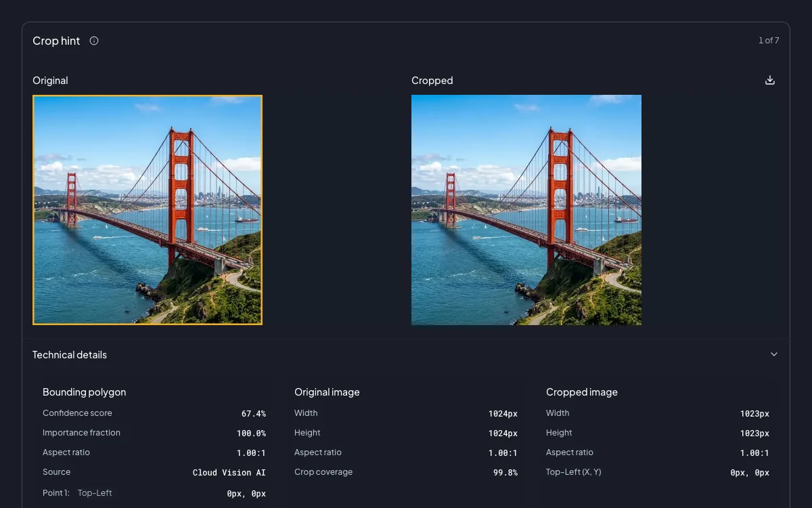Click the "Original" label above the left image
812x508 pixels.
coord(50,81)
